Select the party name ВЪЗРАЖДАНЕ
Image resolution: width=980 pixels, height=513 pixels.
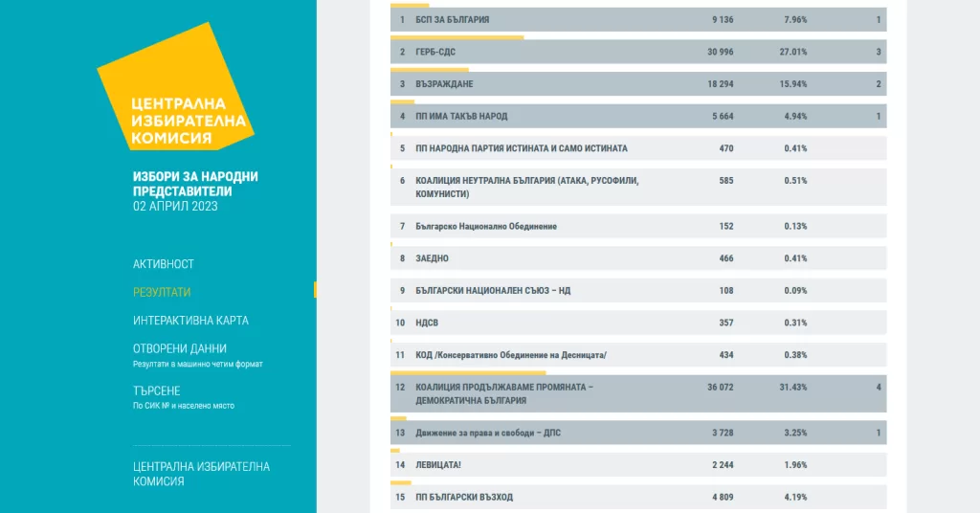(444, 83)
